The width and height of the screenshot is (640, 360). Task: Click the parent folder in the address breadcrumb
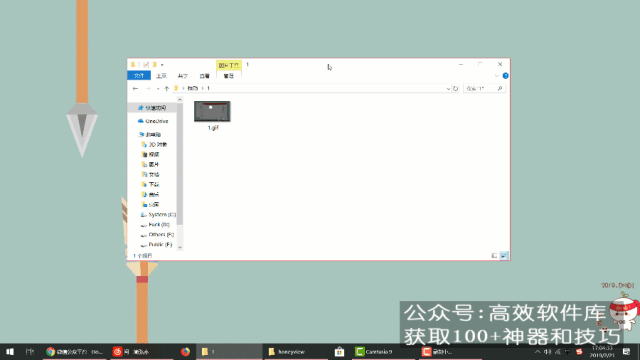pyautogui.click(x=192, y=88)
